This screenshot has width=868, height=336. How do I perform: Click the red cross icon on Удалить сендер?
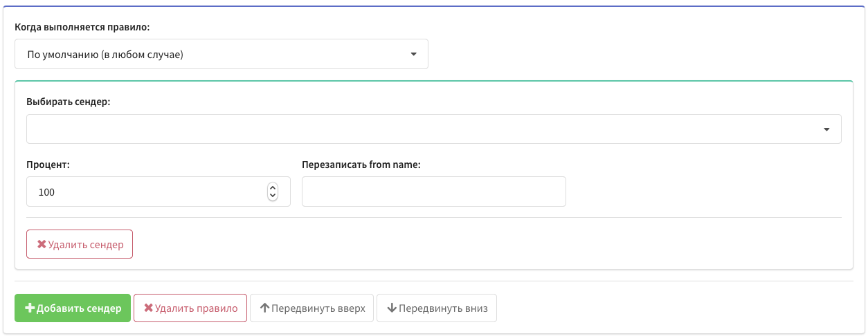pos(42,245)
